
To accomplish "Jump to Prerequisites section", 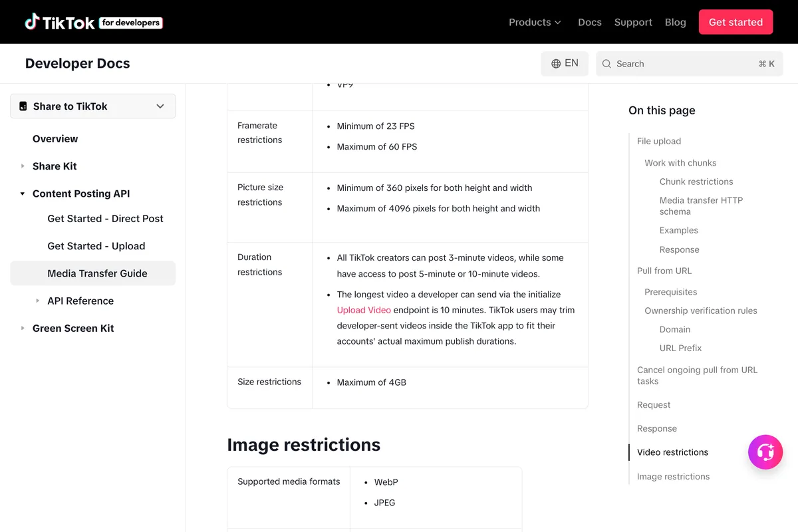I will (x=671, y=292).
